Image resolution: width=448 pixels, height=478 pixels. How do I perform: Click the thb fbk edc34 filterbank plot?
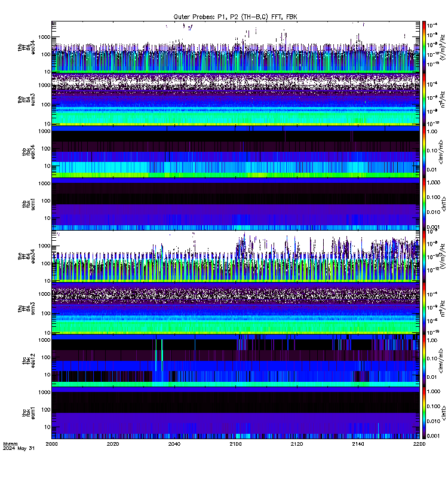pos(235,152)
